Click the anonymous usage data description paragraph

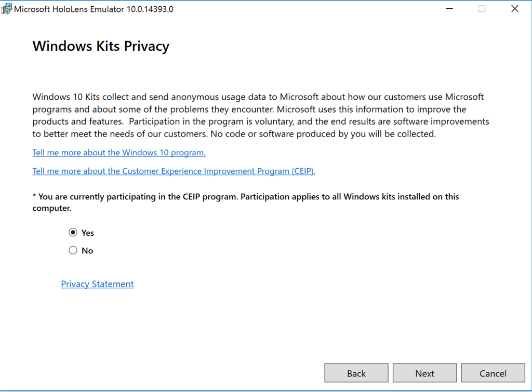coord(260,115)
